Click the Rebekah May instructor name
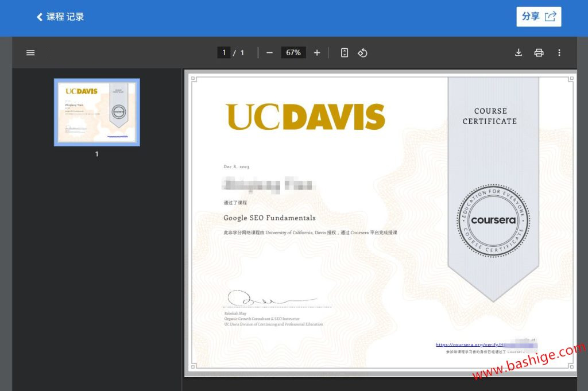Viewport: 588px width, 391px height. 235,313
